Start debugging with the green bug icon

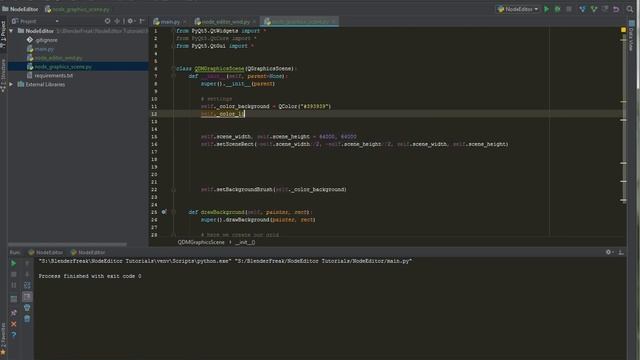pyautogui.click(x=557, y=9)
